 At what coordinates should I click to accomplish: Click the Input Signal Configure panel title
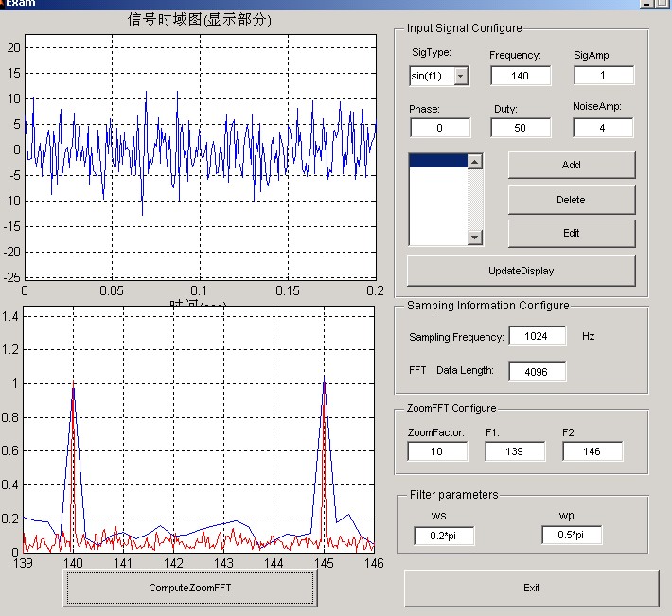465,28
